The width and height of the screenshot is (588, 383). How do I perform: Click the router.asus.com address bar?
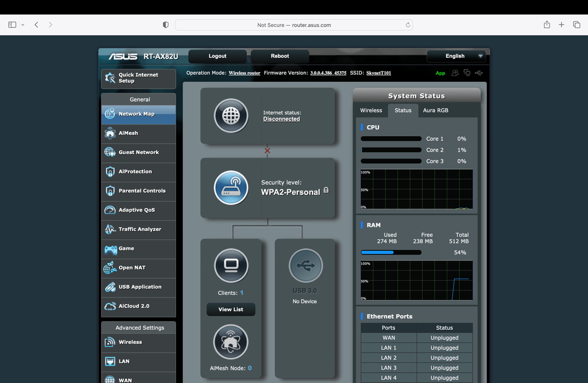[x=294, y=25]
